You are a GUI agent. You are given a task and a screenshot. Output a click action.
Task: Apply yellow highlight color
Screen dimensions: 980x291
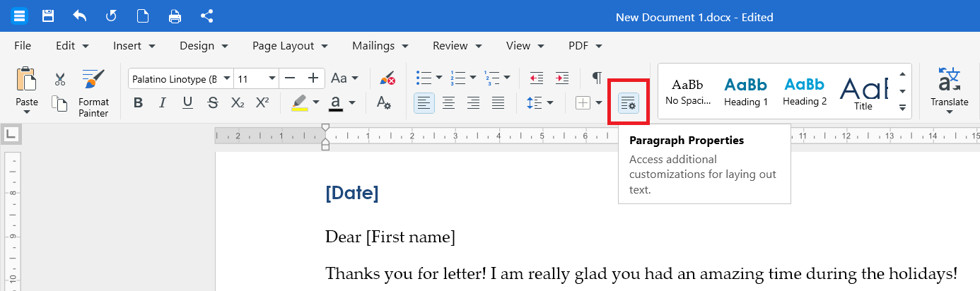click(300, 103)
